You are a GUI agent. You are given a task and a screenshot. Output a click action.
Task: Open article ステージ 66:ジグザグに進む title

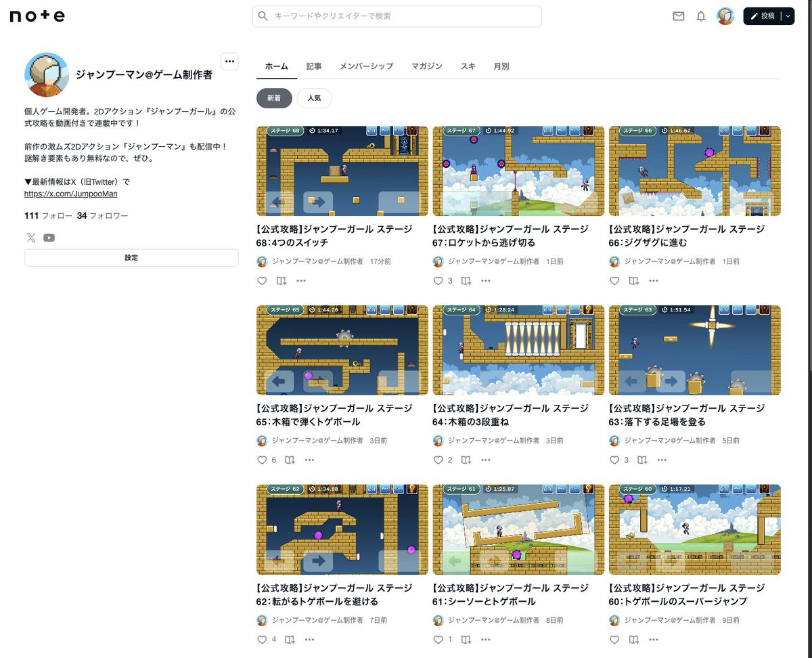click(686, 236)
